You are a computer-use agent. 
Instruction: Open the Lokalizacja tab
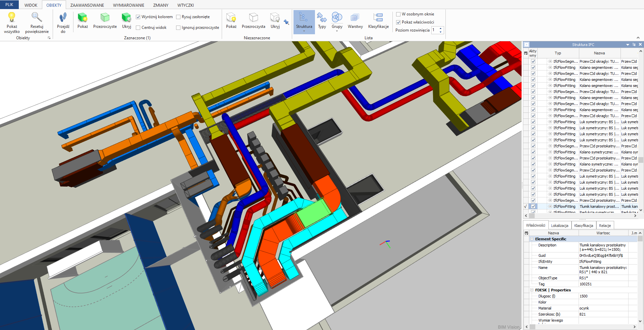(x=559, y=226)
